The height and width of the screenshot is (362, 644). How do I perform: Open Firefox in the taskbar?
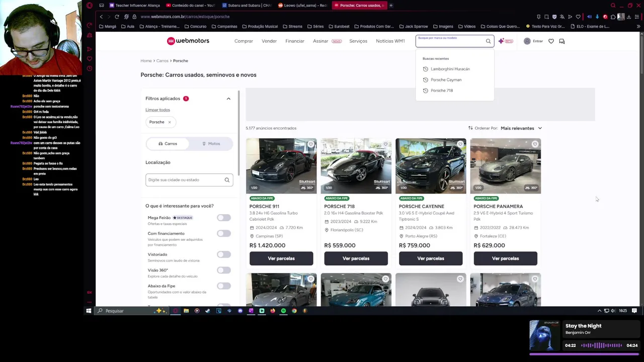coord(273,311)
